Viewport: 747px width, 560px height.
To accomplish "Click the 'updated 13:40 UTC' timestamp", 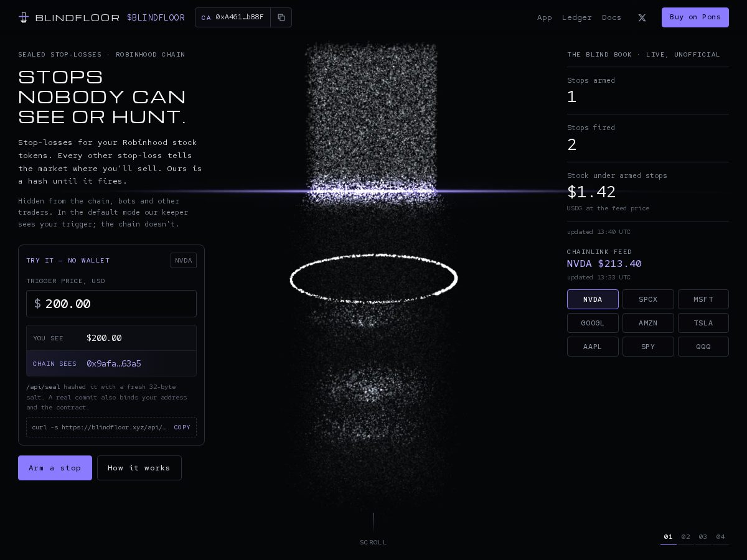I will click(x=599, y=232).
